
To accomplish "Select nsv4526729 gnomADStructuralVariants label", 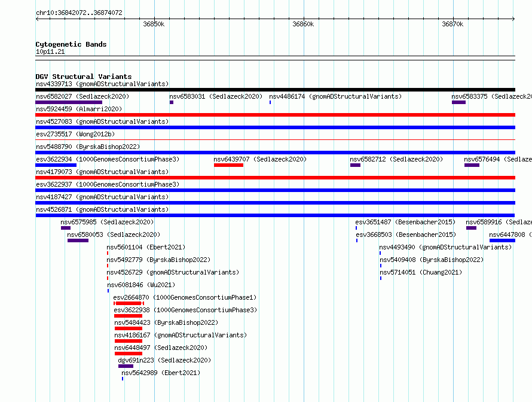I will (x=173, y=272).
